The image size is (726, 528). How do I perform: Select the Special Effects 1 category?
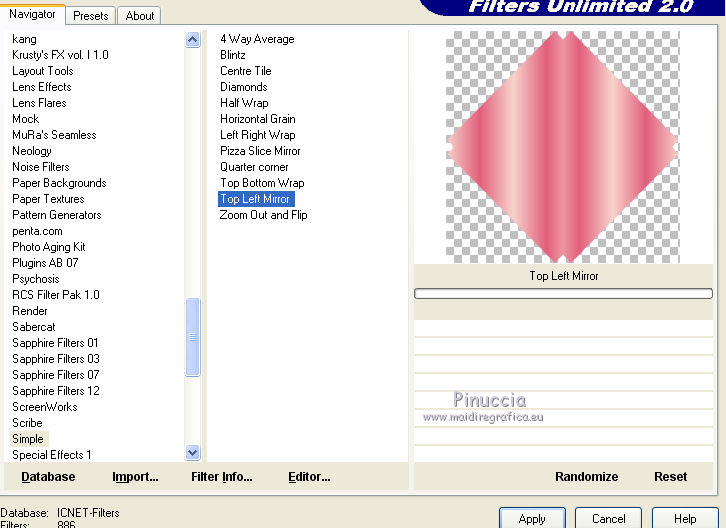(51, 455)
